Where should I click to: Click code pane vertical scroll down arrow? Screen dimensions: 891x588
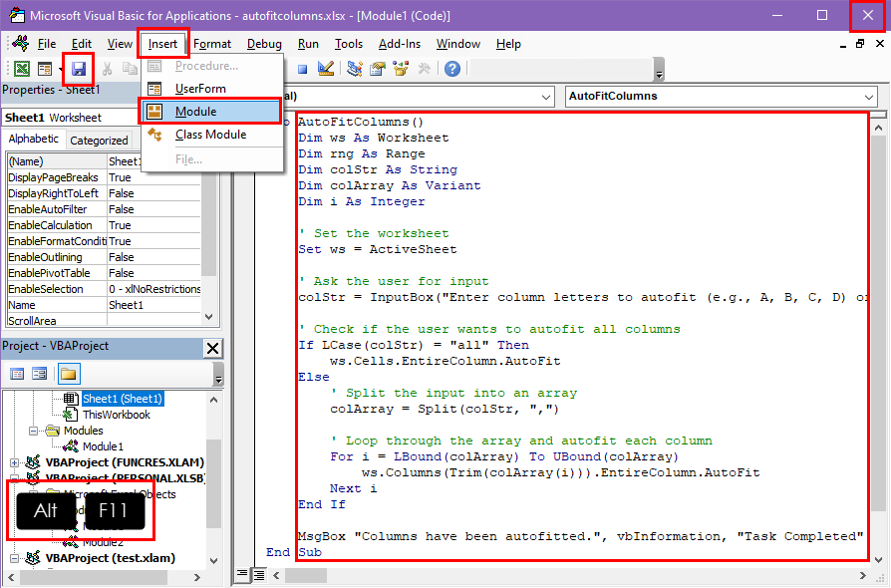[878, 559]
